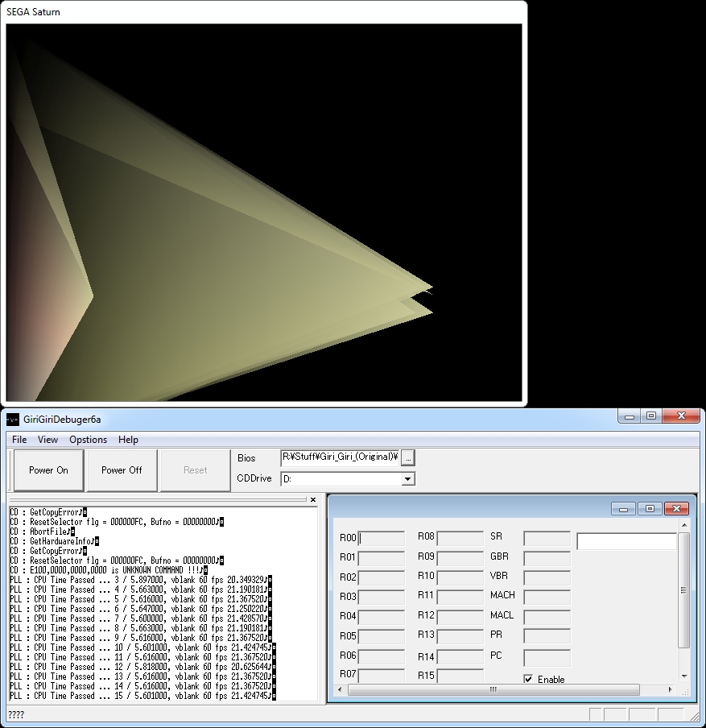This screenshot has width=706, height=728.
Task: Click the register window's right scroll arrow
Action: (670, 690)
